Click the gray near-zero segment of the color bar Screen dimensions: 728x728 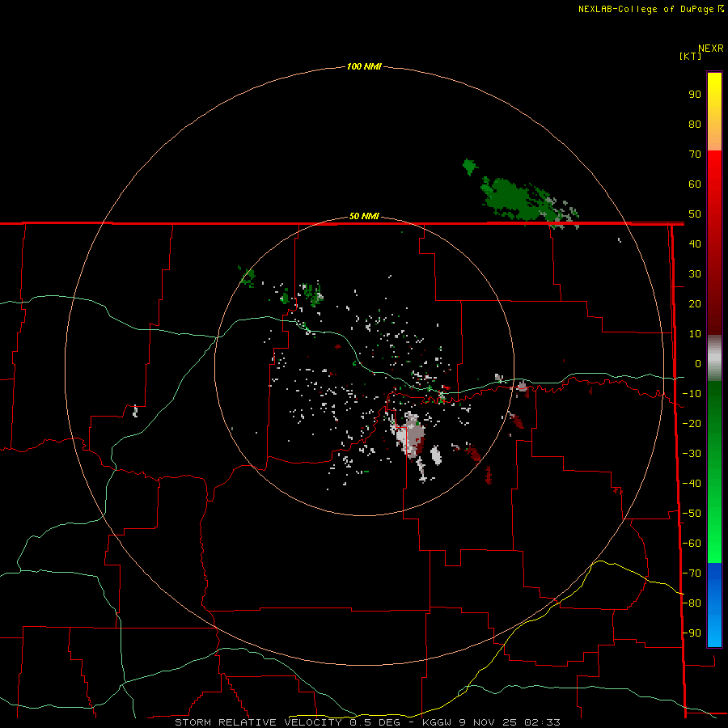click(714, 358)
